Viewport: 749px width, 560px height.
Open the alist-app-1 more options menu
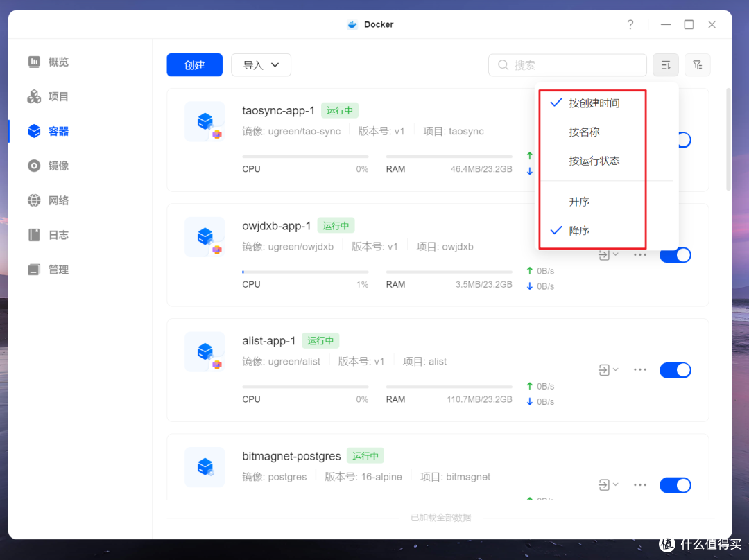[x=639, y=369]
